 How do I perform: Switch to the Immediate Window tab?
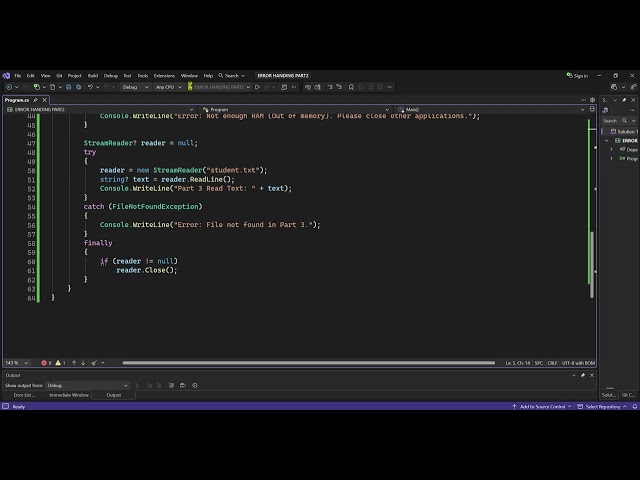69,395
